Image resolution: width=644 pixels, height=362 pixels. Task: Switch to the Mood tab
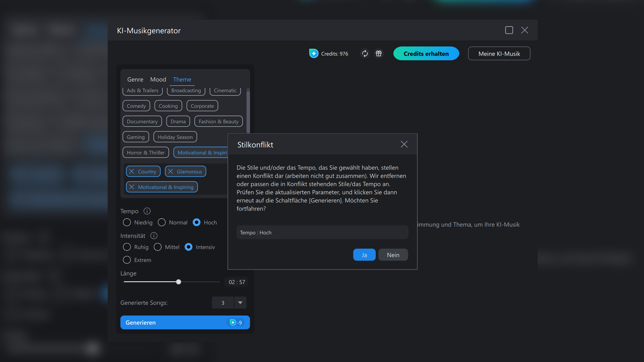coord(158,79)
